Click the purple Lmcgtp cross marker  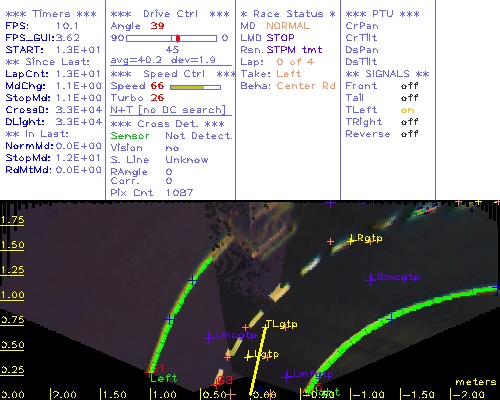pyautogui.click(x=209, y=338)
